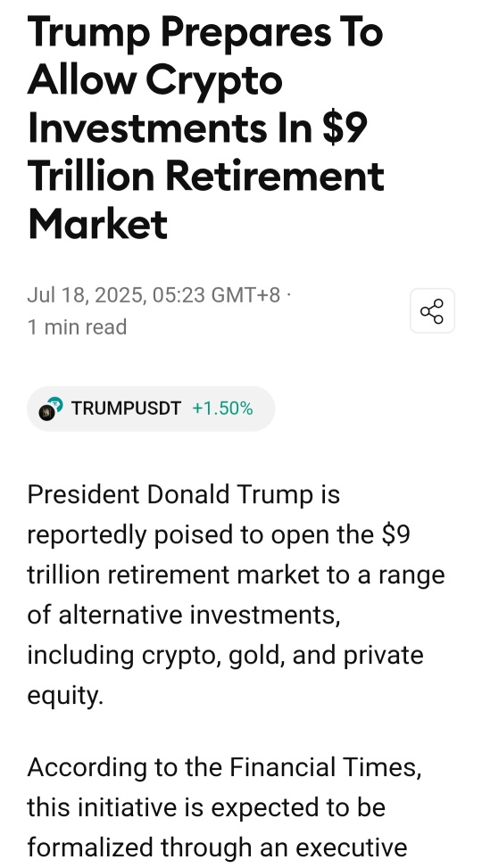Open the TRUMPUSDT trading pair chip

point(151,409)
